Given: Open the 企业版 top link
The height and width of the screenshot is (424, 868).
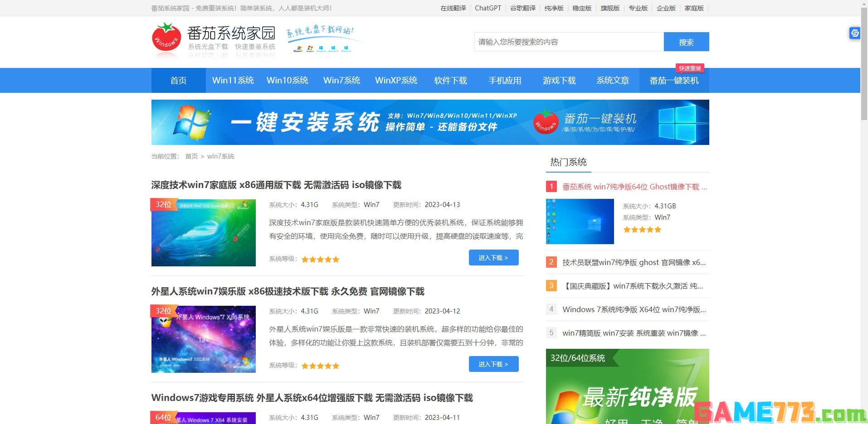Looking at the screenshot, I should [x=666, y=8].
